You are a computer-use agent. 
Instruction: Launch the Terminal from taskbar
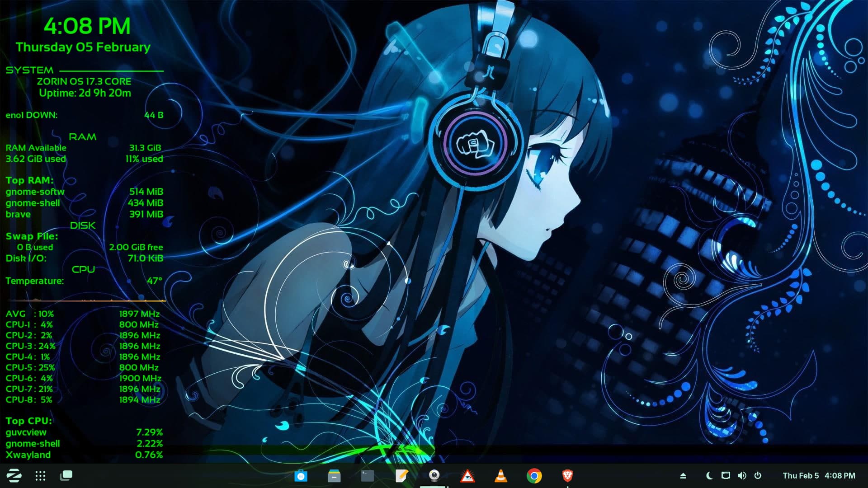pos(368,476)
